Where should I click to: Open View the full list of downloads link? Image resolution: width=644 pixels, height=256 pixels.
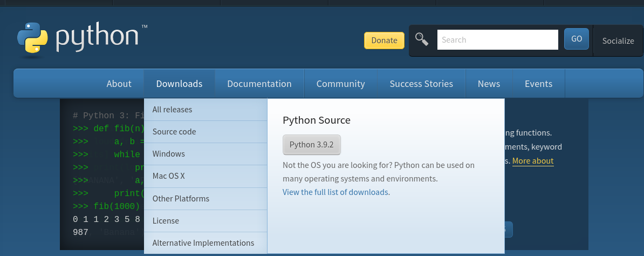coord(336,192)
